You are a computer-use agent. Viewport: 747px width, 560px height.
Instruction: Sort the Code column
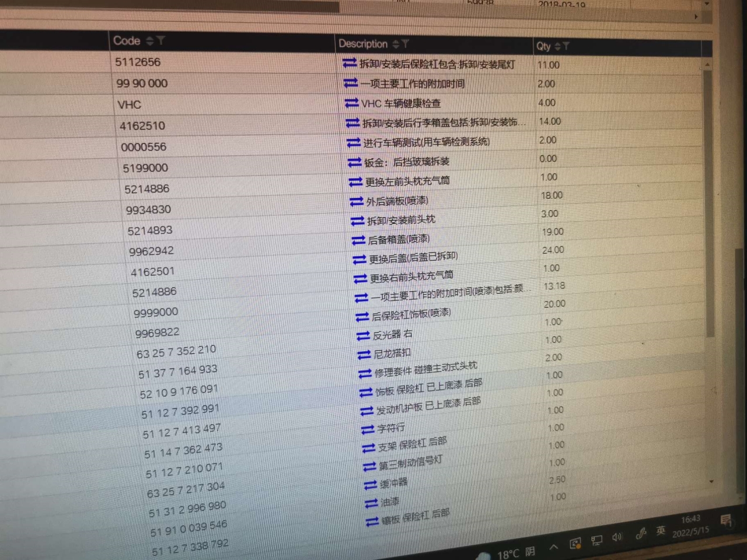(149, 41)
